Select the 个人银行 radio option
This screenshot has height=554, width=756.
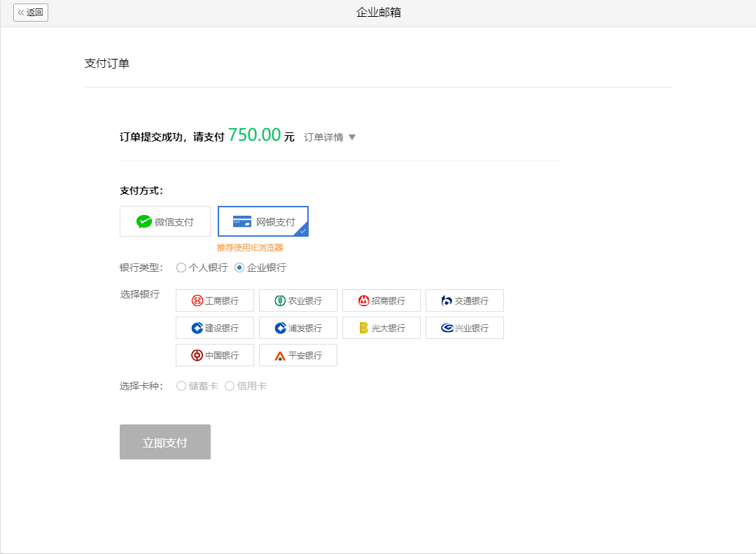click(x=181, y=267)
